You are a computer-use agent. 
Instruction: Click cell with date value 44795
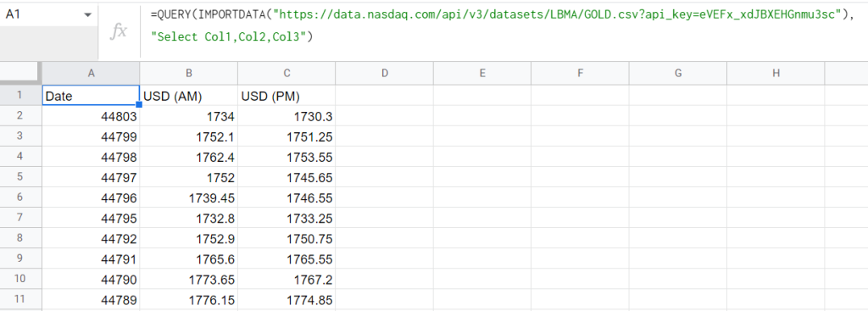tap(91, 219)
